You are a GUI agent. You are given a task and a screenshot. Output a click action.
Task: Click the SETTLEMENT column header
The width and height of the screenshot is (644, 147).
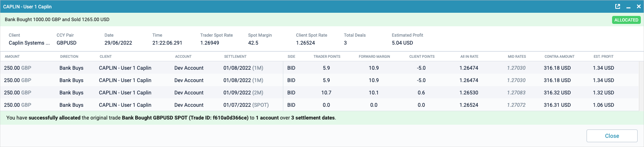[235, 57]
